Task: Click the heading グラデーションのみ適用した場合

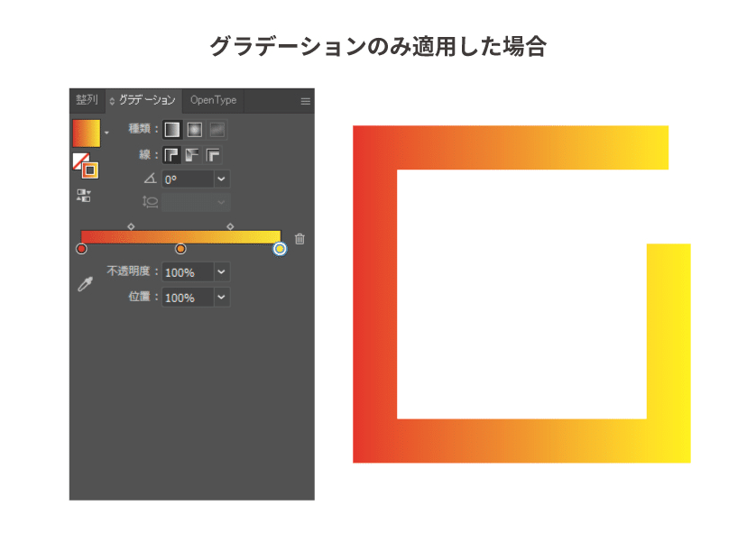Action: [378, 47]
